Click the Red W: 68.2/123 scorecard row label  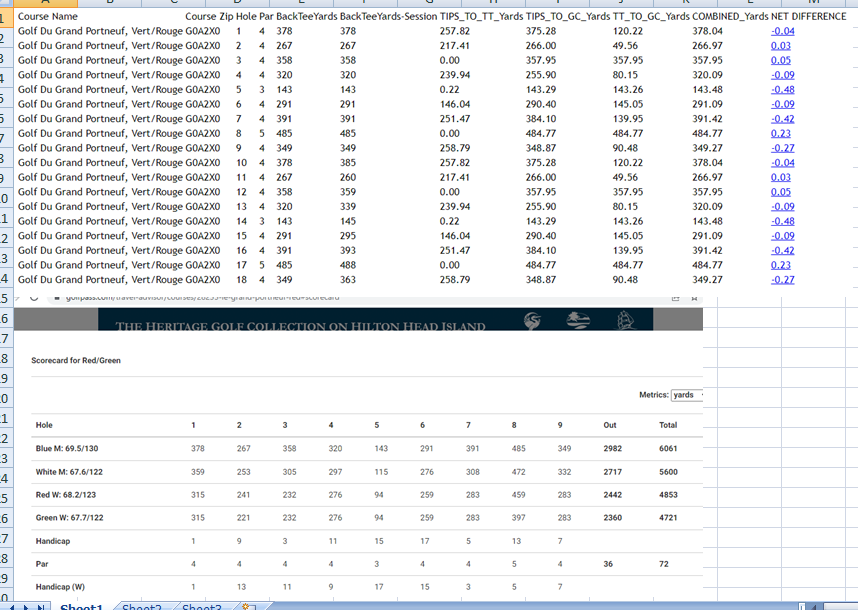click(66, 495)
